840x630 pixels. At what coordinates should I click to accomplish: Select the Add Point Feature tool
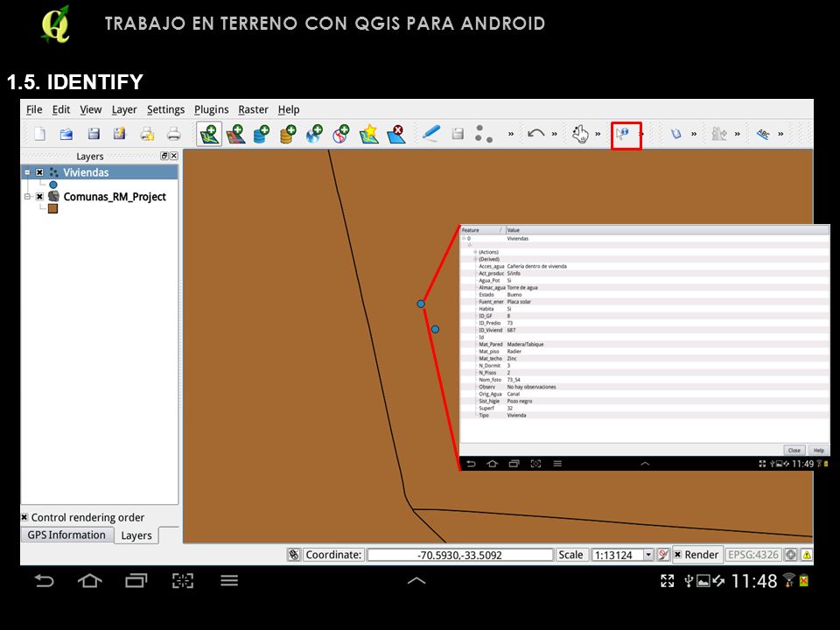point(484,133)
